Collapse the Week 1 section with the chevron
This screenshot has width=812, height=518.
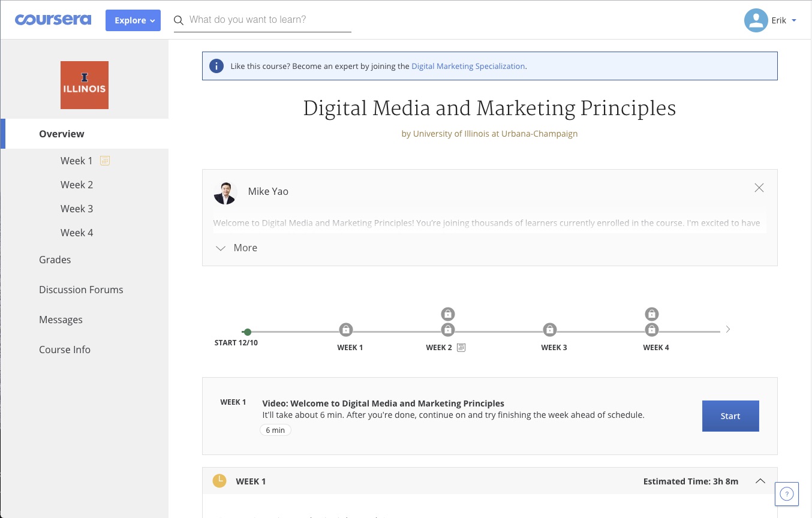click(760, 481)
